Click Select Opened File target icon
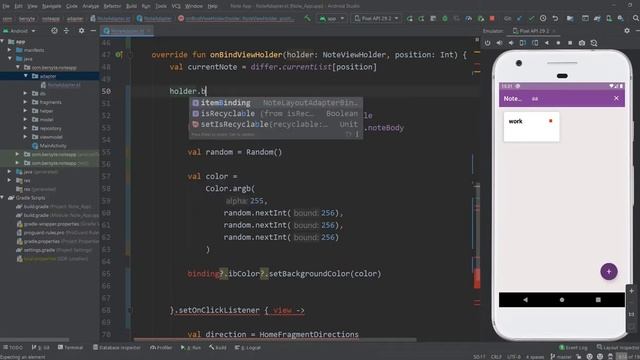Image resolution: width=640 pixels, height=360 pixels. pyautogui.click(x=54, y=31)
